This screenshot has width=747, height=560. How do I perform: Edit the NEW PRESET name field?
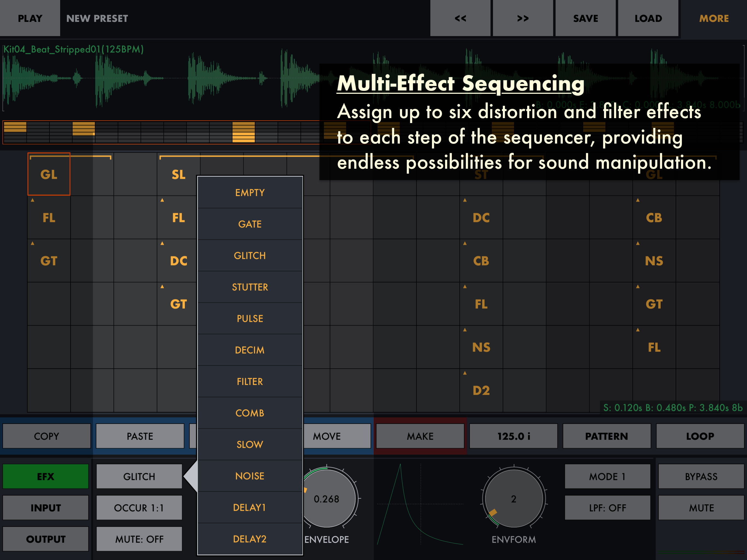[97, 18]
